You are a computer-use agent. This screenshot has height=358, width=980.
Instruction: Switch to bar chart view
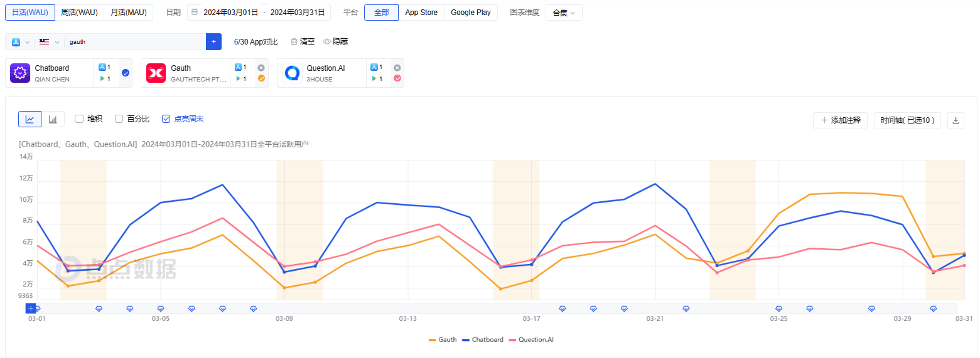tap(53, 119)
